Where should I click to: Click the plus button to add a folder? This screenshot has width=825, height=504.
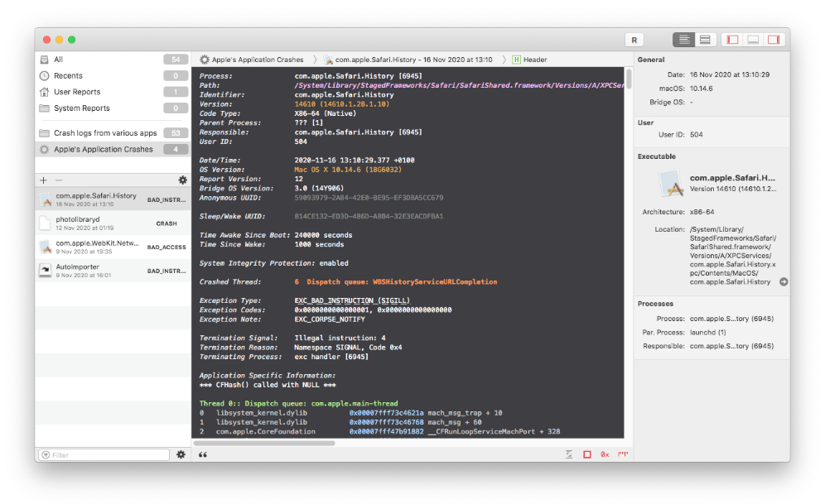tap(43, 180)
